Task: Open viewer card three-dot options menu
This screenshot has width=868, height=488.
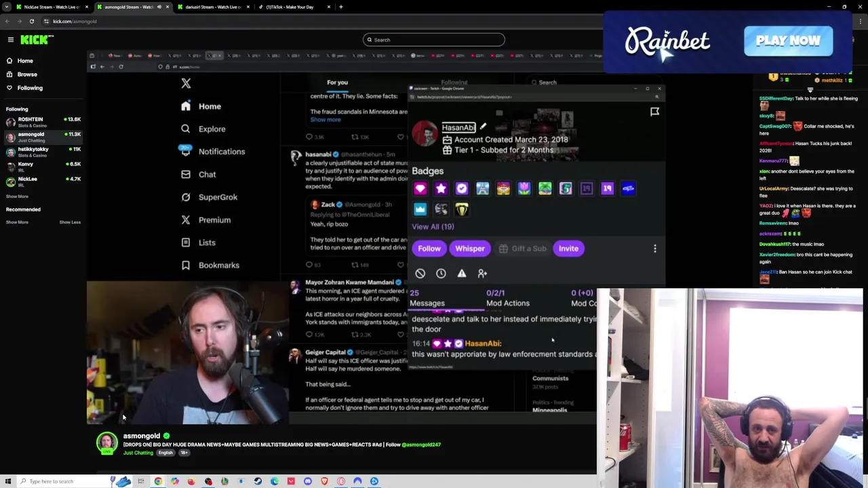Action: tap(655, 249)
